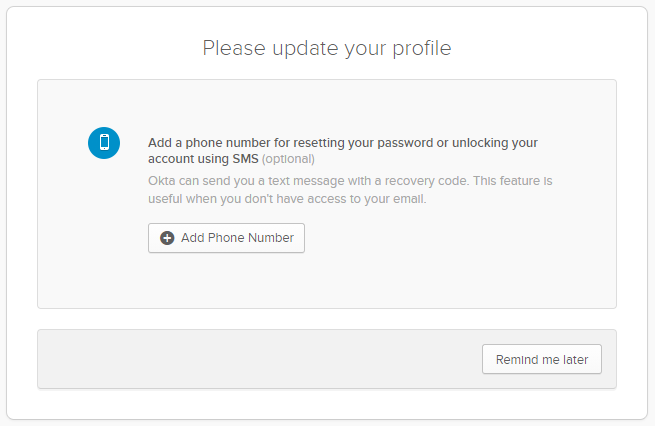Click the gray footer bar beside Remind me later
The width and height of the screenshot is (655, 426).
click(259, 359)
